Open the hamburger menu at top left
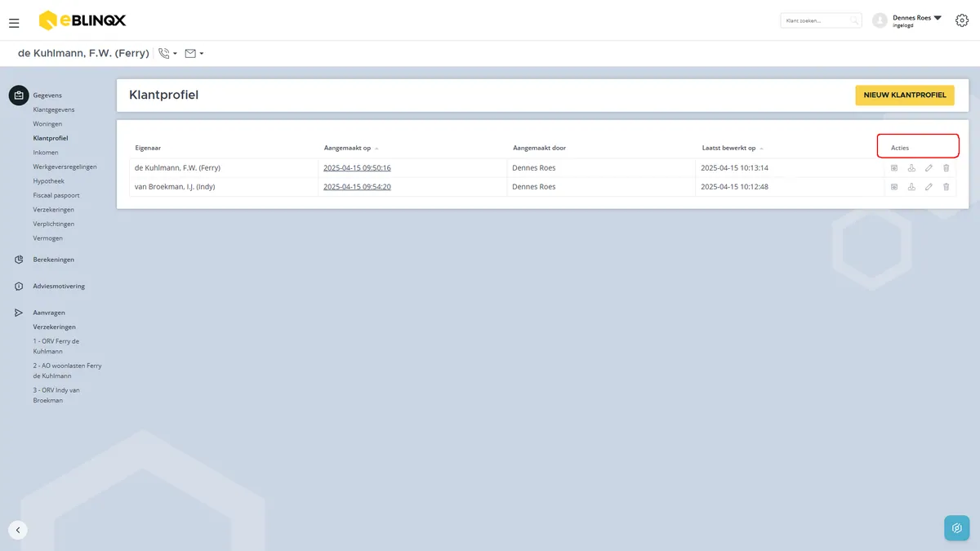The image size is (980, 551). 14,23
